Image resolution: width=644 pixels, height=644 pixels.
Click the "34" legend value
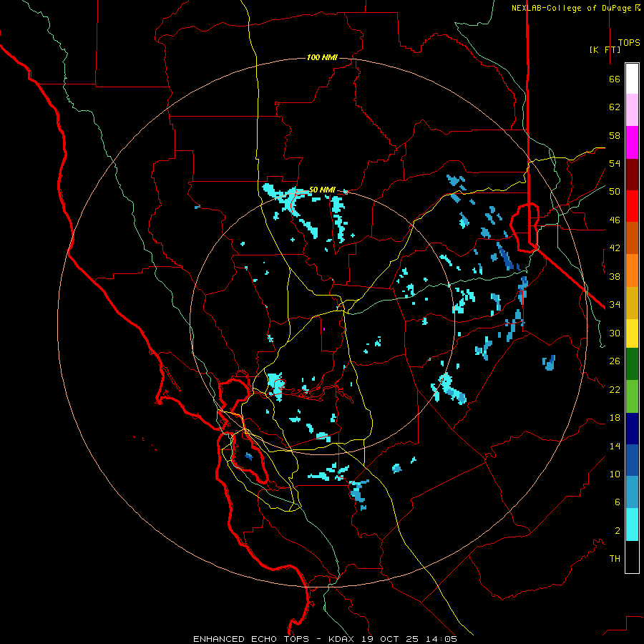click(x=615, y=305)
